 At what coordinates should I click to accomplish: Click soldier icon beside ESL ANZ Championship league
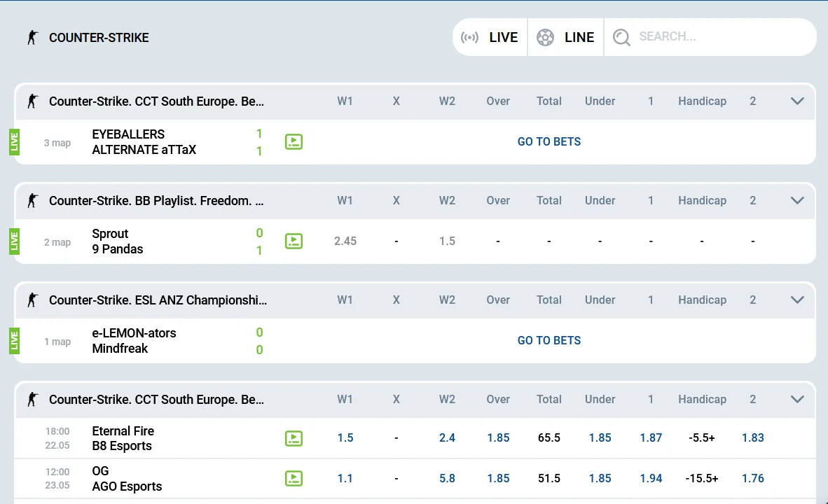point(33,300)
